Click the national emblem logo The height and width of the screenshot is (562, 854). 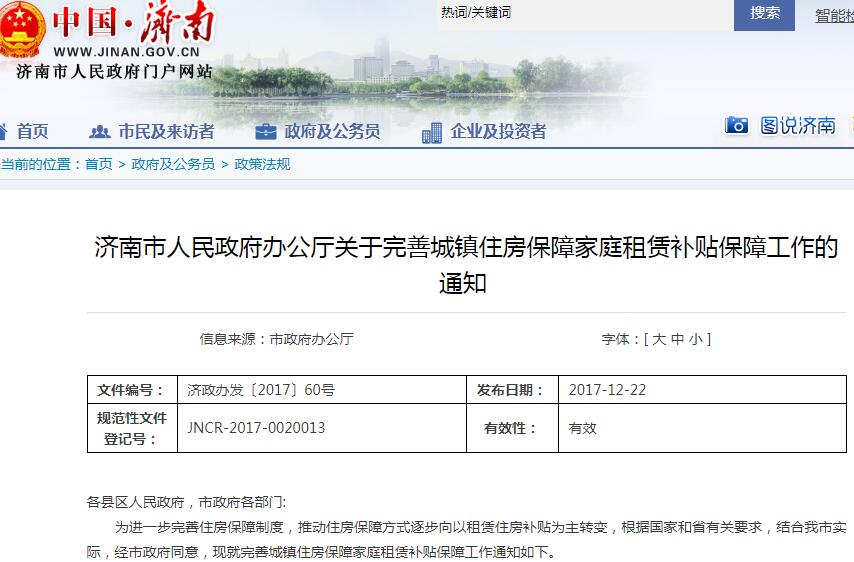[x=22, y=28]
